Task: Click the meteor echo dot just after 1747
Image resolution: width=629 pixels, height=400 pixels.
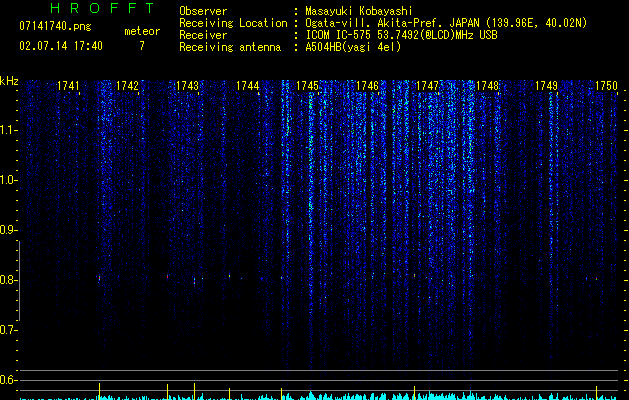Action: [414, 276]
